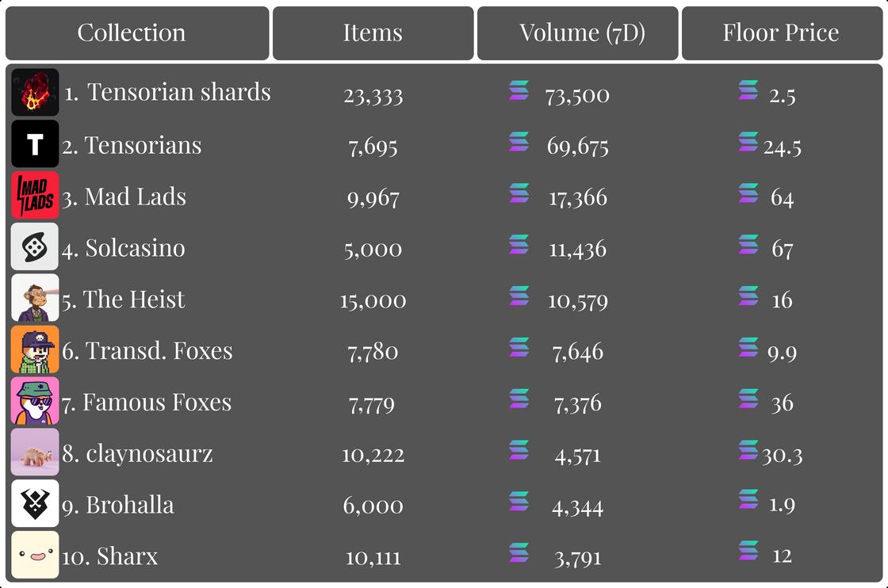Screen dimensions: 888x588
Task: Open the Tensorian shards collection name
Action: pos(178,93)
